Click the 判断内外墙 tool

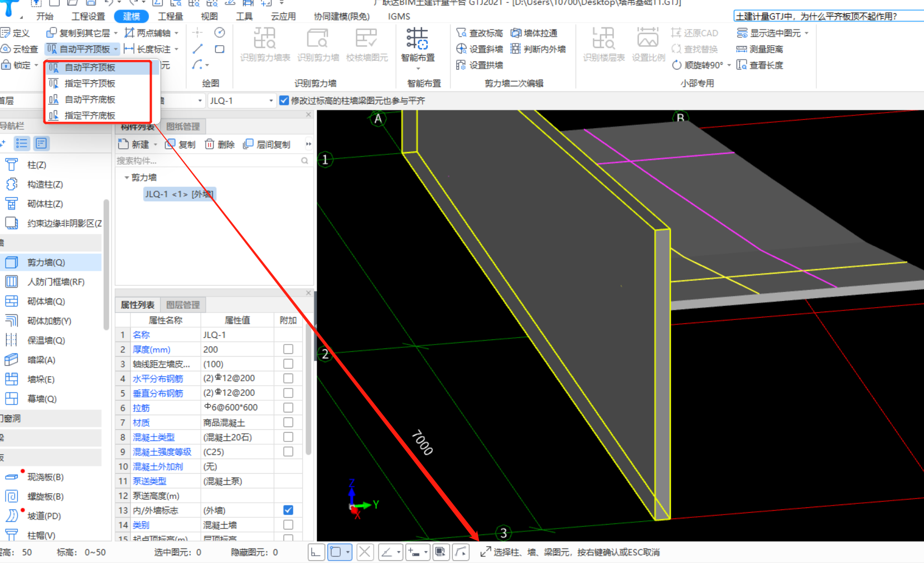538,49
